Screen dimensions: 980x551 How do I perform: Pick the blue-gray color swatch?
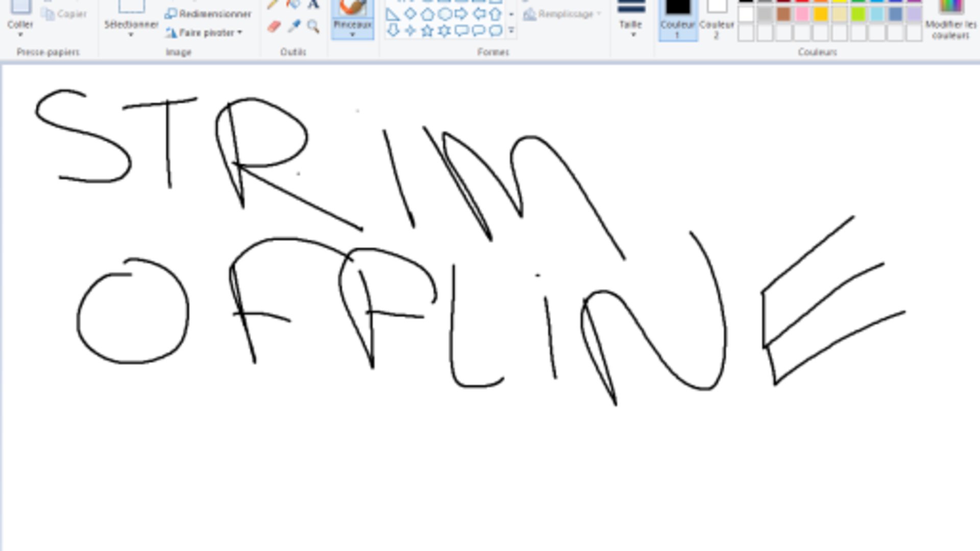(x=895, y=14)
